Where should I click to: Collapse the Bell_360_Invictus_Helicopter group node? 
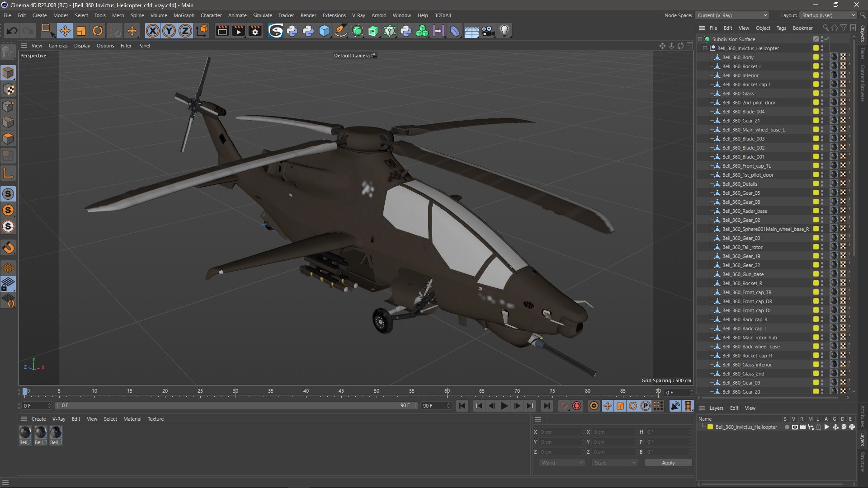tap(705, 48)
